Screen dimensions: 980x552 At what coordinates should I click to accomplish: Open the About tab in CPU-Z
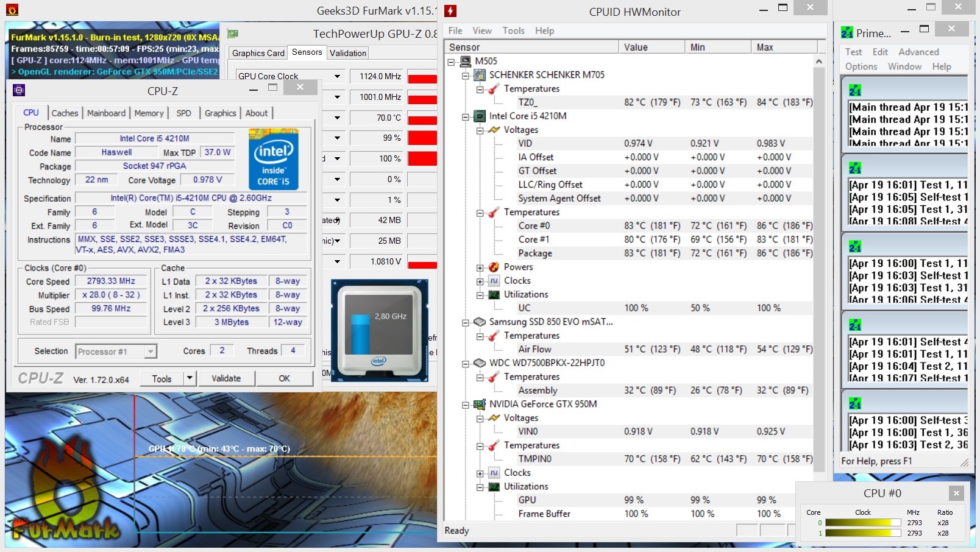(257, 113)
